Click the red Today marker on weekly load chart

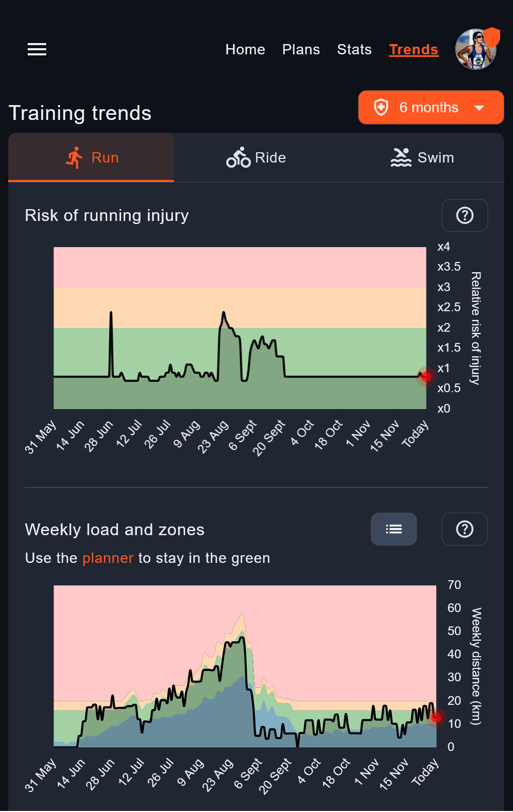click(436, 717)
